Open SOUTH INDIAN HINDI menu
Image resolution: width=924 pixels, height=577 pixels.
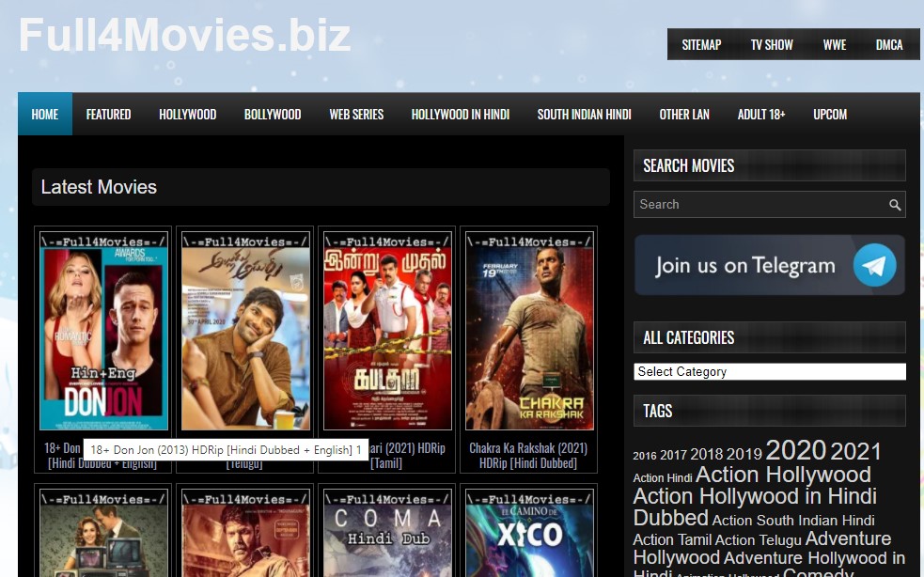(584, 115)
